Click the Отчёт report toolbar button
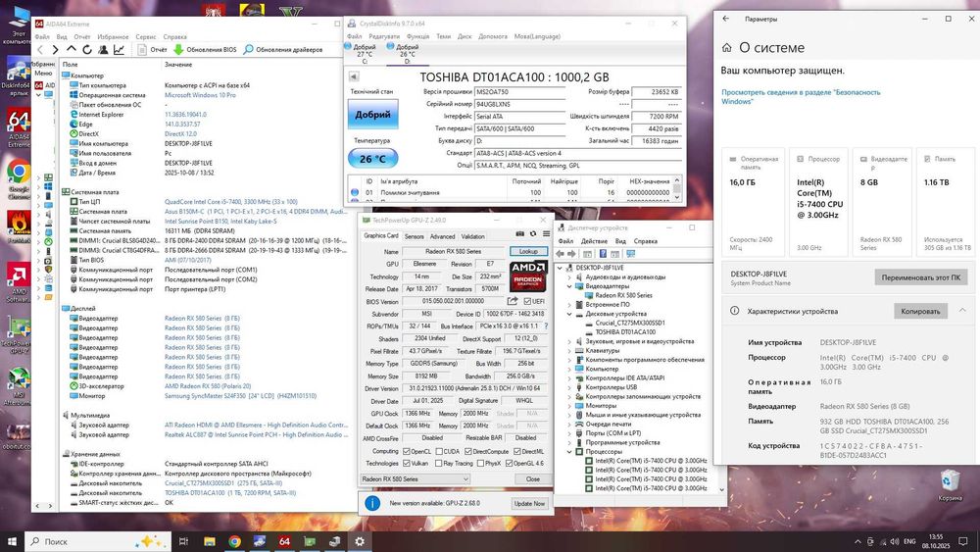This screenshot has height=552, width=980. 153,49
